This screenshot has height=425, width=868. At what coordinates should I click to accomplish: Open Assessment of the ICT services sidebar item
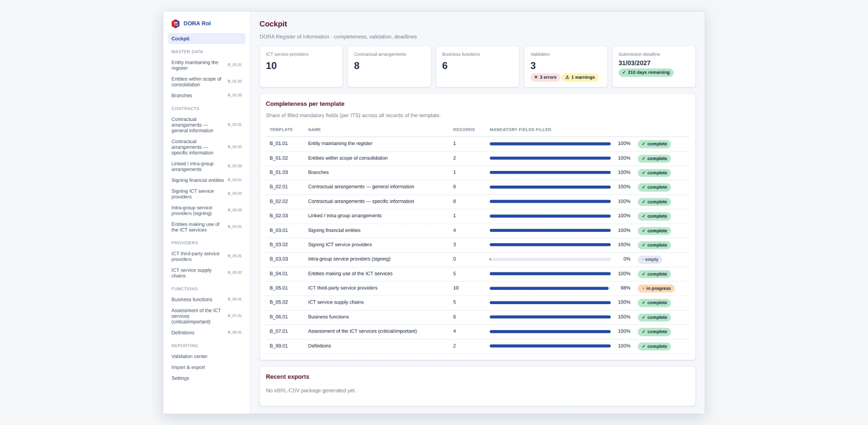coord(207,316)
